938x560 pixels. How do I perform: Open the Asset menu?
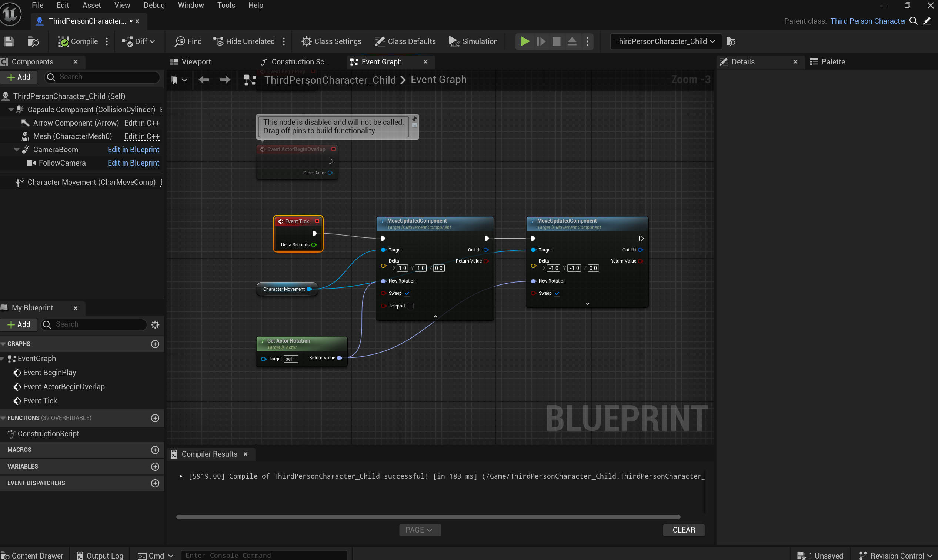tap(91, 5)
